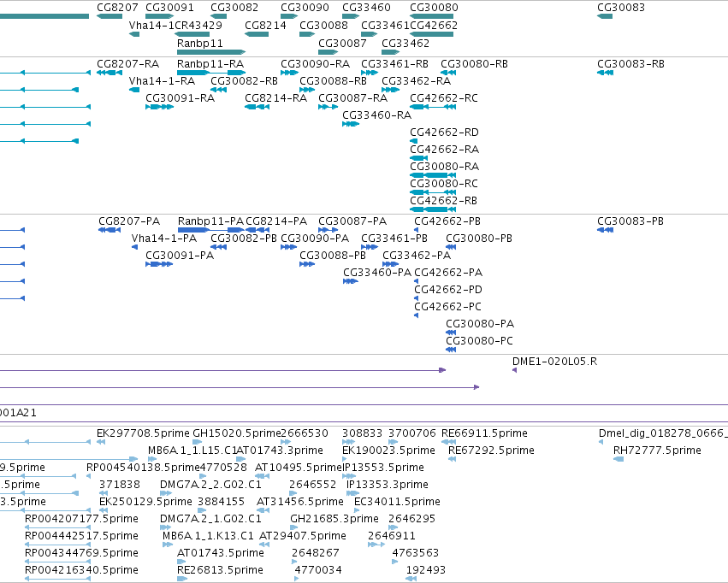Click the CG8207-PA protein label

pyautogui.click(x=129, y=221)
